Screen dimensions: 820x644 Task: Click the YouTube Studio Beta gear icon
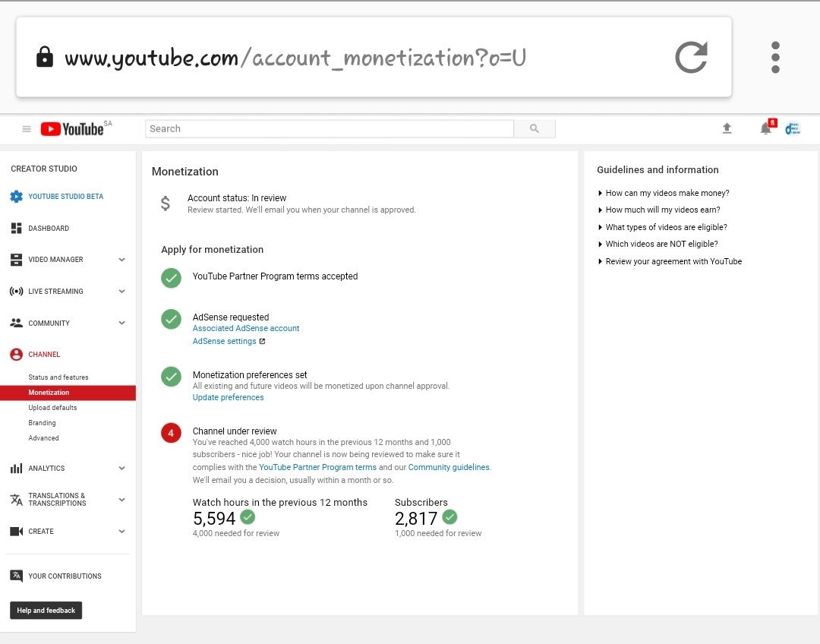[x=16, y=196]
